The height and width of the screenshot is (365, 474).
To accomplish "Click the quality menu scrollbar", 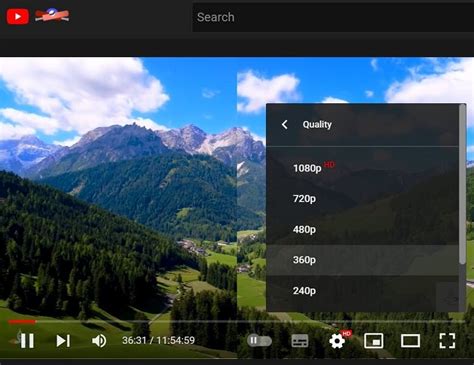I will click(x=462, y=184).
